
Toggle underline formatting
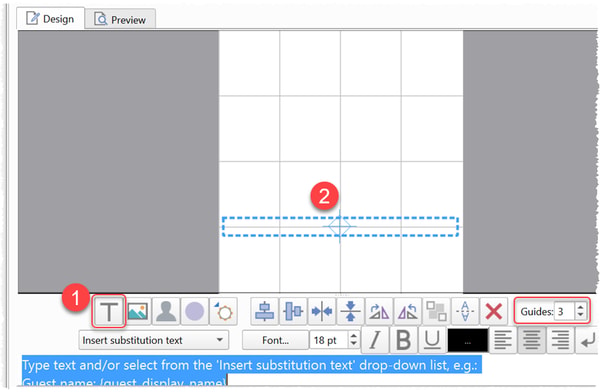pyautogui.click(x=432, y=340)
